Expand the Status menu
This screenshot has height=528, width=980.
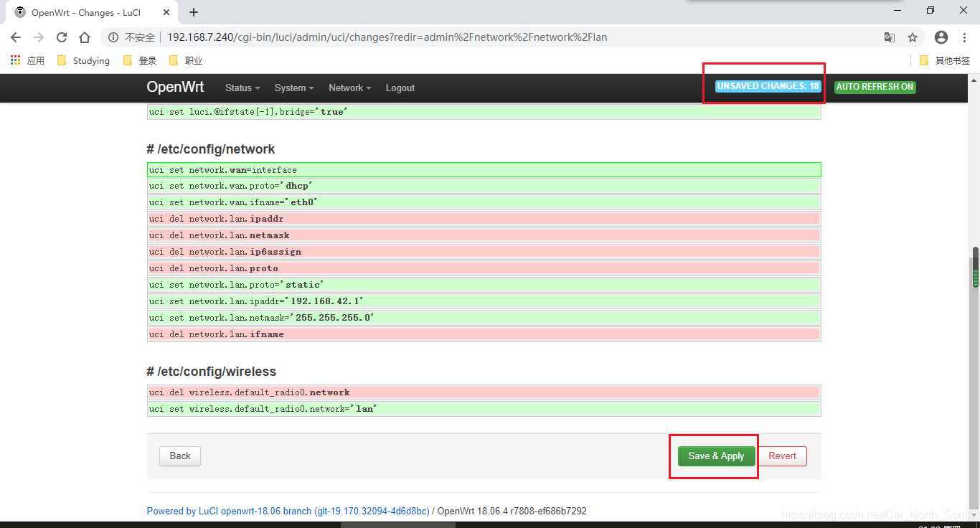242,88
